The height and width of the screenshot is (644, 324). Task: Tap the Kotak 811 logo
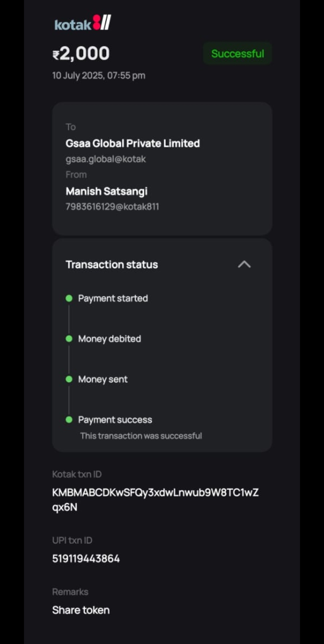tap(83, 23)
